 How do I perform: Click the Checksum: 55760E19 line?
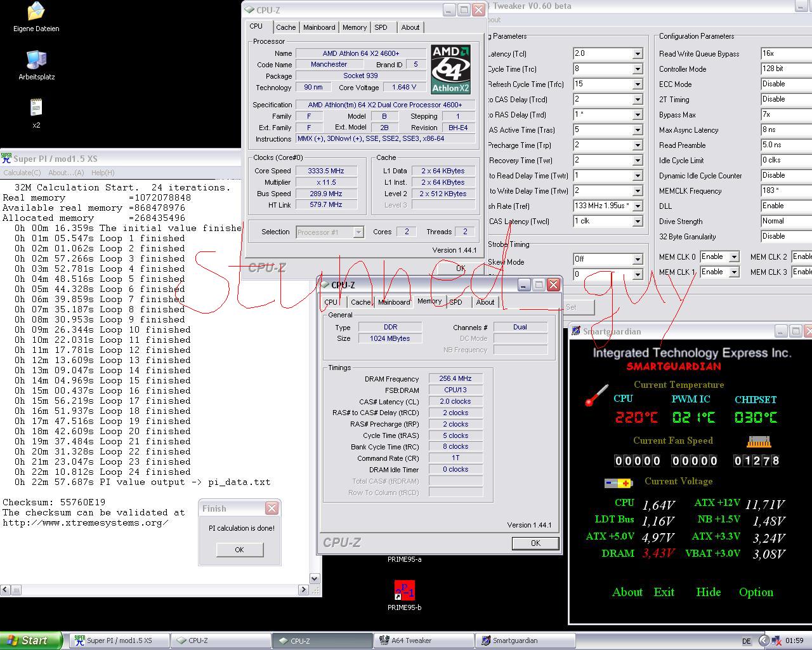(54, 503)
